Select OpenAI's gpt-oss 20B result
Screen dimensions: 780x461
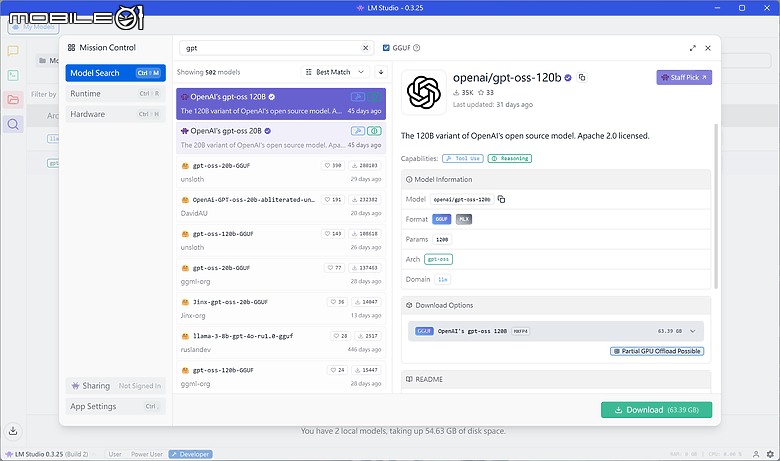point(281,138)
